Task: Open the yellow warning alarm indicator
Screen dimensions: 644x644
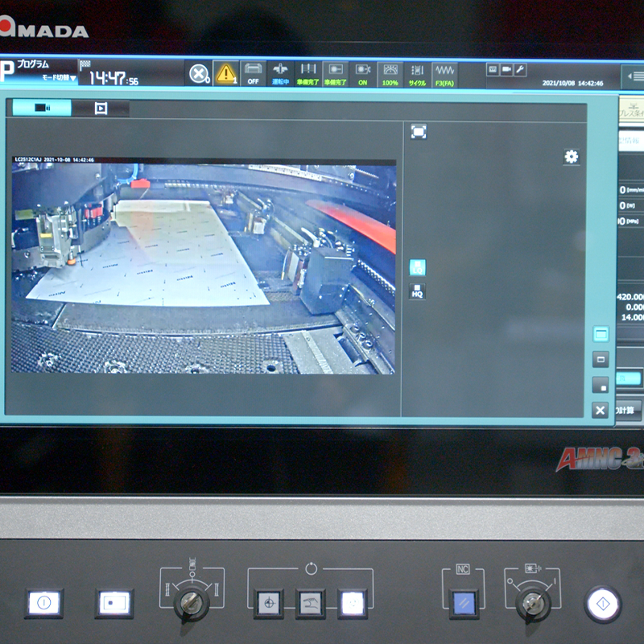Action: [x=226, y=74]
